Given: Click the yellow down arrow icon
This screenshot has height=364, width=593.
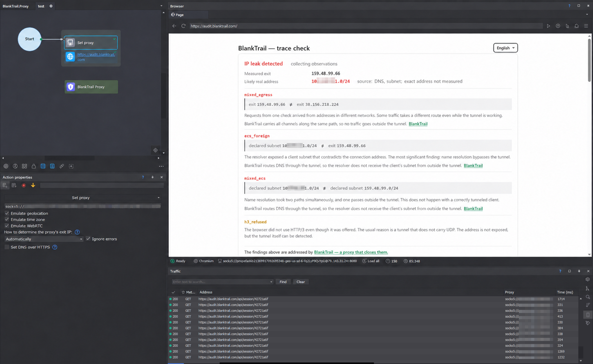Looking at the screenshot, I should click(33, 185).
